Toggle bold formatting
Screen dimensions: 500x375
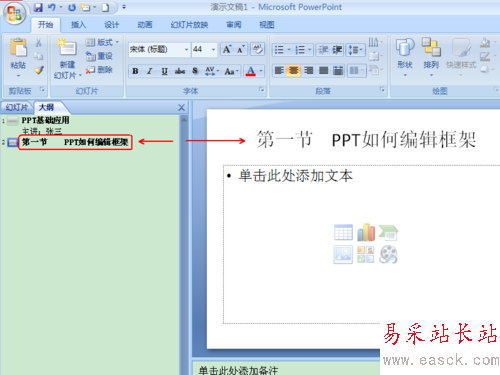[x=135, y=71]
